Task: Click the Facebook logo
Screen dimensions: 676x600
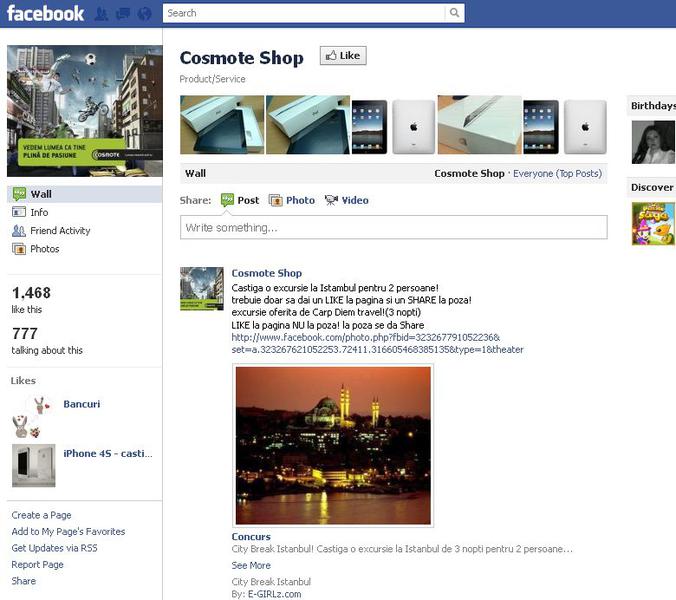Action: point(45,13)
